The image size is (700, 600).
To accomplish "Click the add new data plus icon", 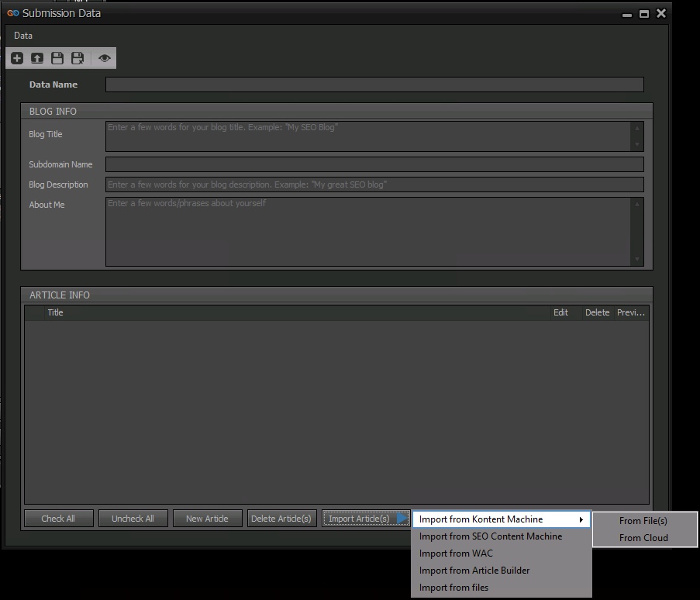I will 17,58.
